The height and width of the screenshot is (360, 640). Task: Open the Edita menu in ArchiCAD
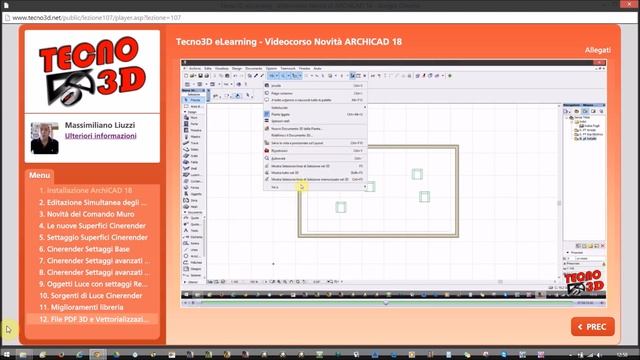(208, 68)
